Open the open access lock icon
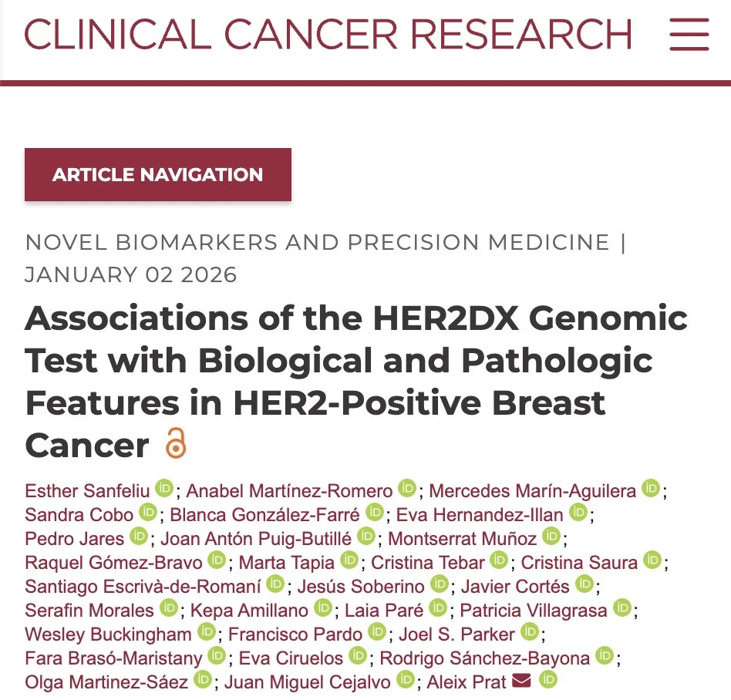Screen dimensions: 731x700 pos(176,444)
